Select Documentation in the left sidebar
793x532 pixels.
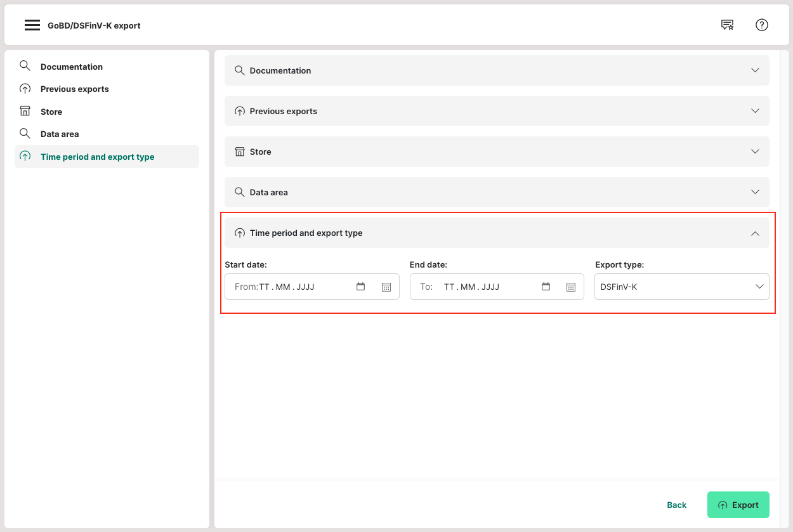pos(71,67)
